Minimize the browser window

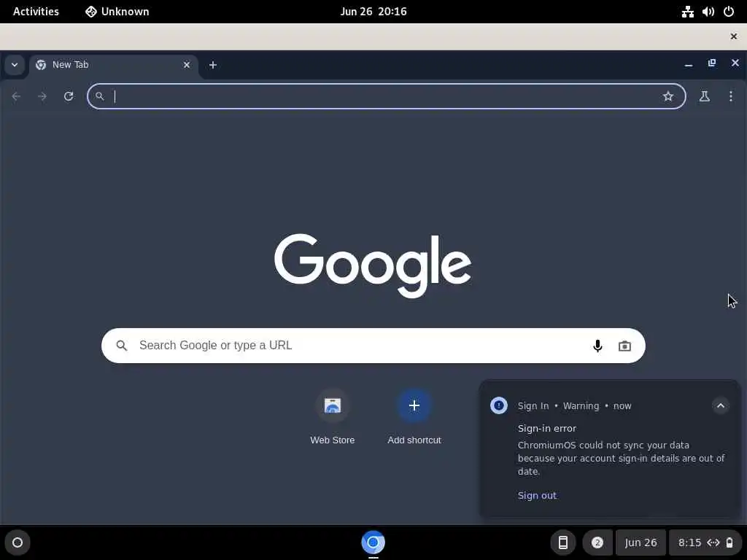point(689,64)
